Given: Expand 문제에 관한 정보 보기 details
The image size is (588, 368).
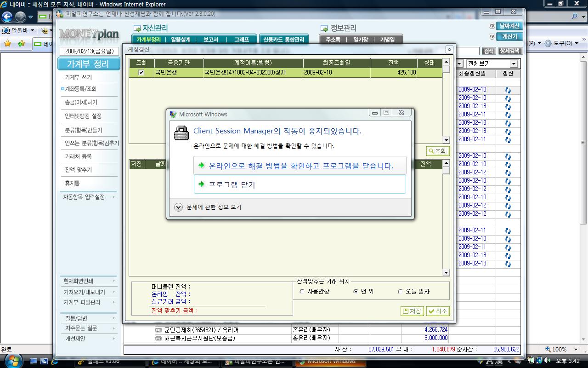Looking at the screenshot, I should 179,207.
